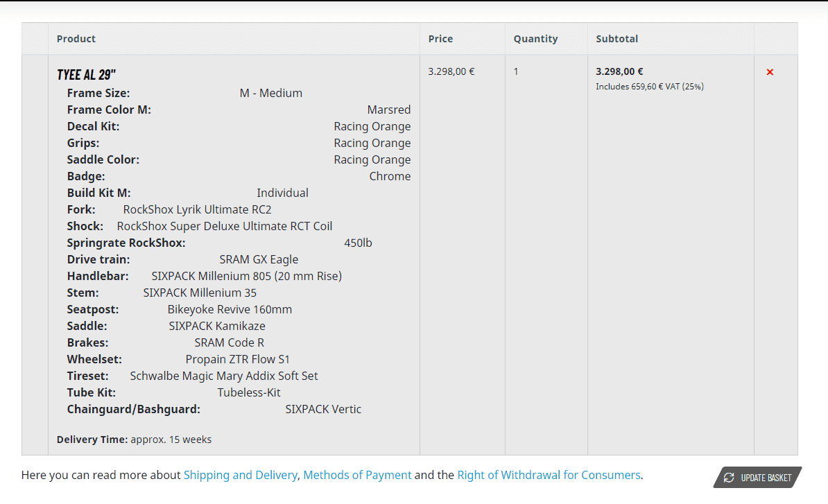This screenshot has width=828, height=504.
Task: Click the Product column header
Action: [76, 39]
